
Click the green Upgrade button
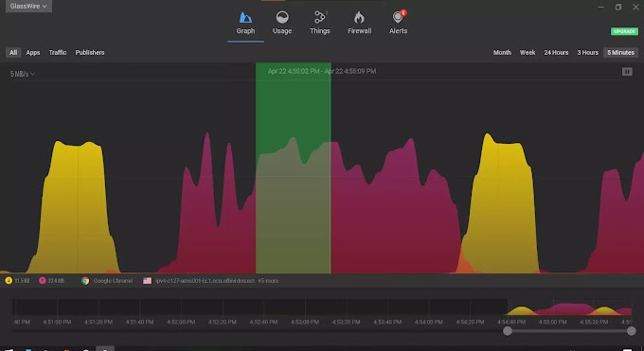[624, 31]
